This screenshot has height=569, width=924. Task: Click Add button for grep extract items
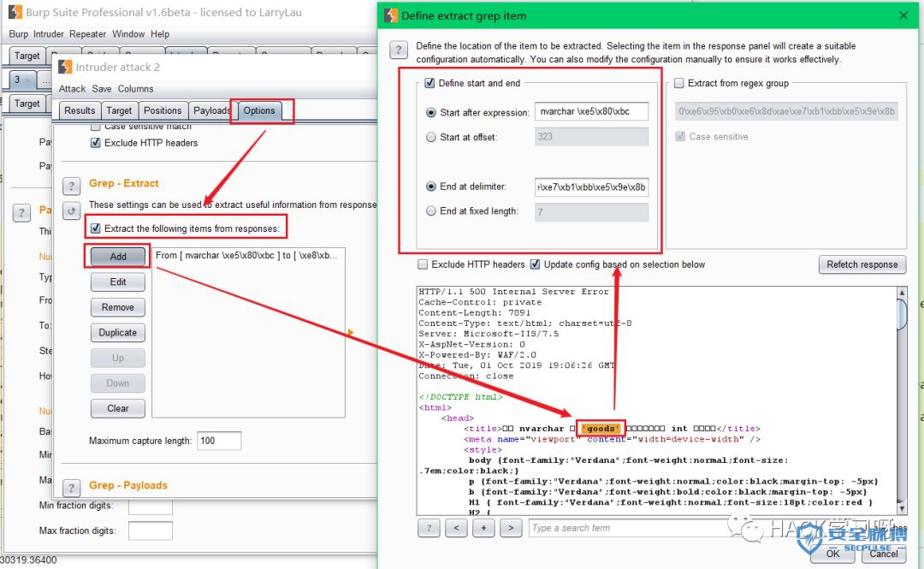(x=118, y=257)
